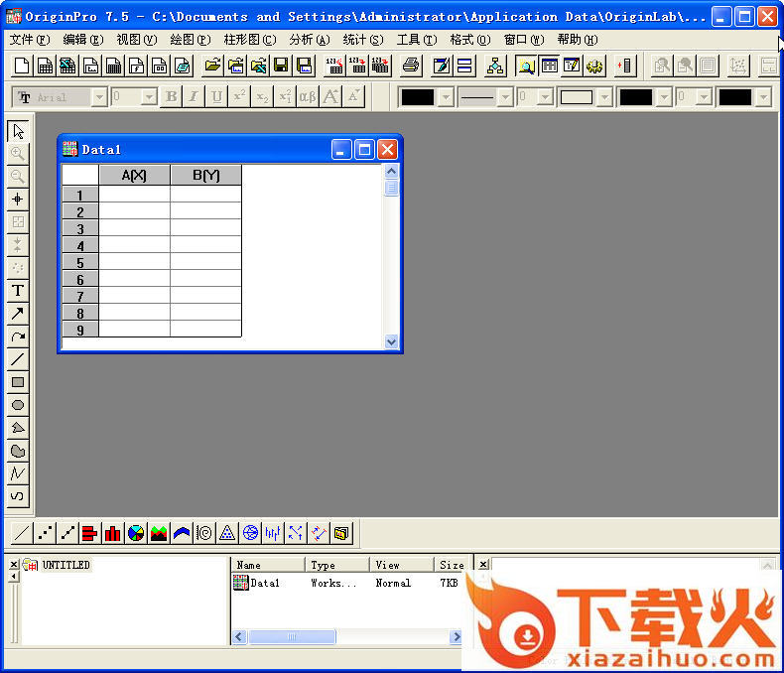The width and height of the screenshot is (784, 673).
Task: Plot a Scatter graph
Action: tap(45, 533)
